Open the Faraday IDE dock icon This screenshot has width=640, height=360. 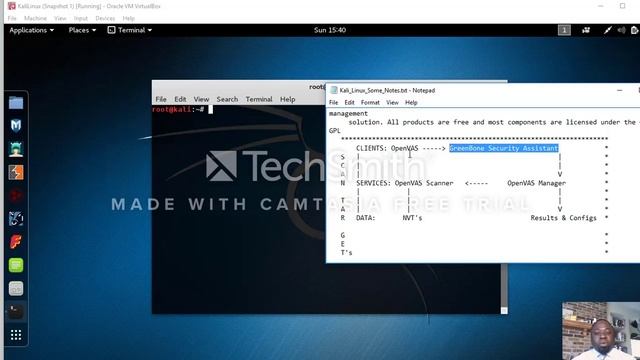(x=16, y=242)
